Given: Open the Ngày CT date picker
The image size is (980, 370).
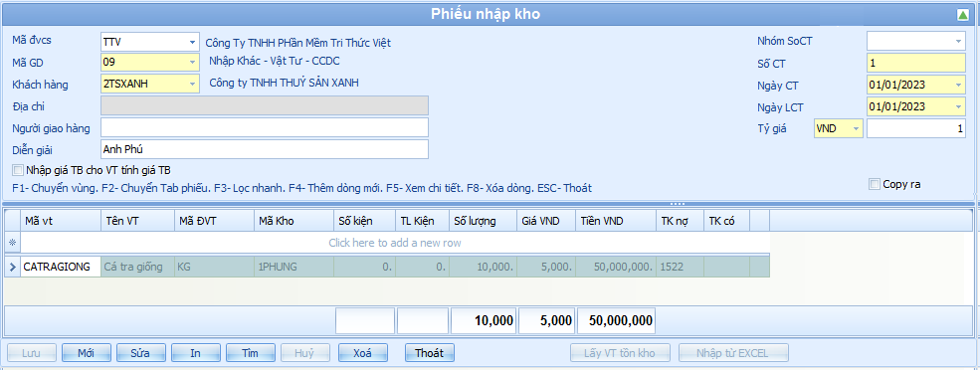Looking at the screenshot, I should (x=959, y=85).
